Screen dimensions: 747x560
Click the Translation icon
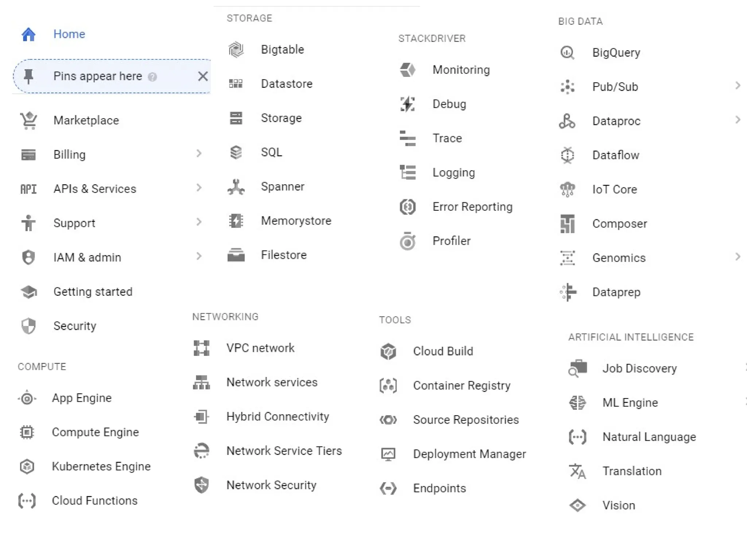click(577, 471)
